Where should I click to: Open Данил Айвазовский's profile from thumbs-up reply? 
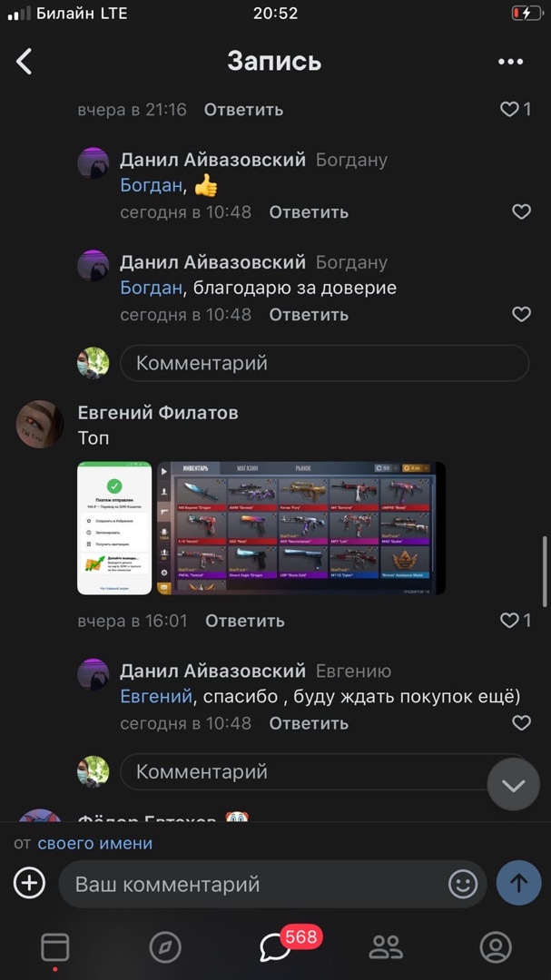(212, 160)
